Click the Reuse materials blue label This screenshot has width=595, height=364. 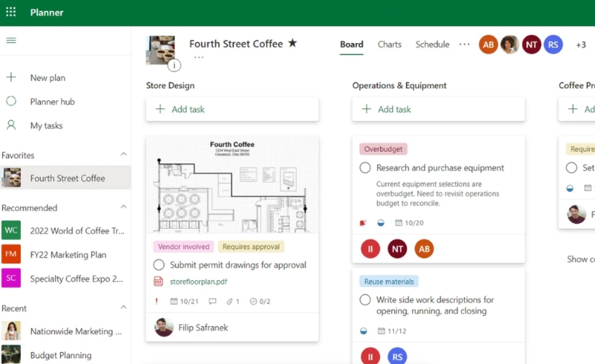(x=389, y=282)
